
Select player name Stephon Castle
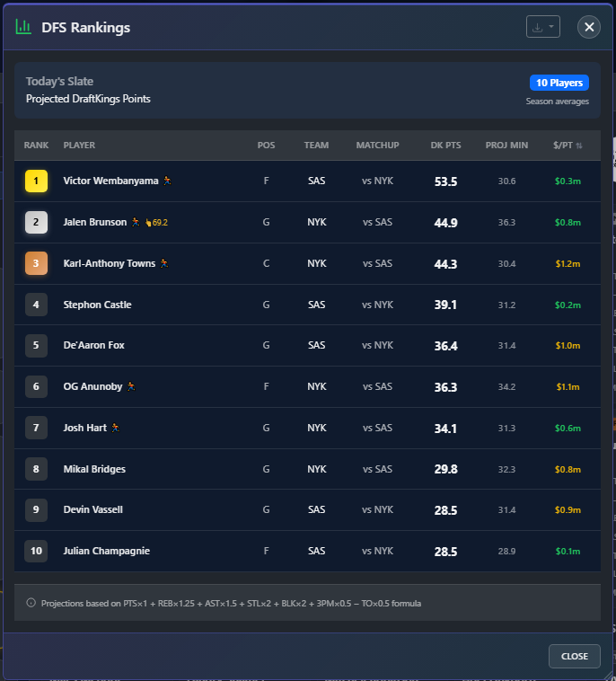pyautogui.click(x=97, y=305)
